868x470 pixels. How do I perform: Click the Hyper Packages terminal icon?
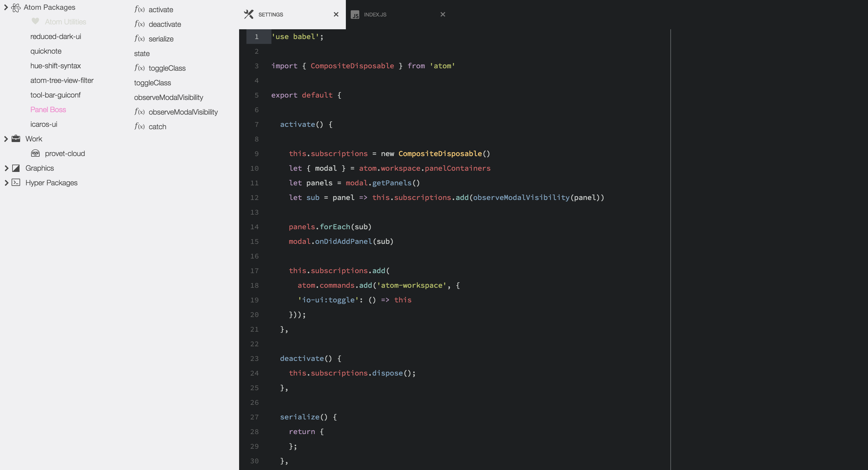click(16, 183)
